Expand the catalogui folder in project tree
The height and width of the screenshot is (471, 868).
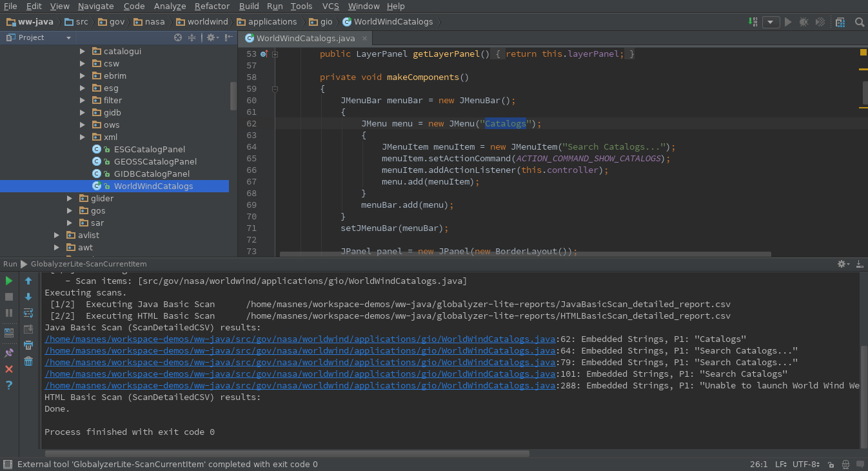[x=83, y=51]
